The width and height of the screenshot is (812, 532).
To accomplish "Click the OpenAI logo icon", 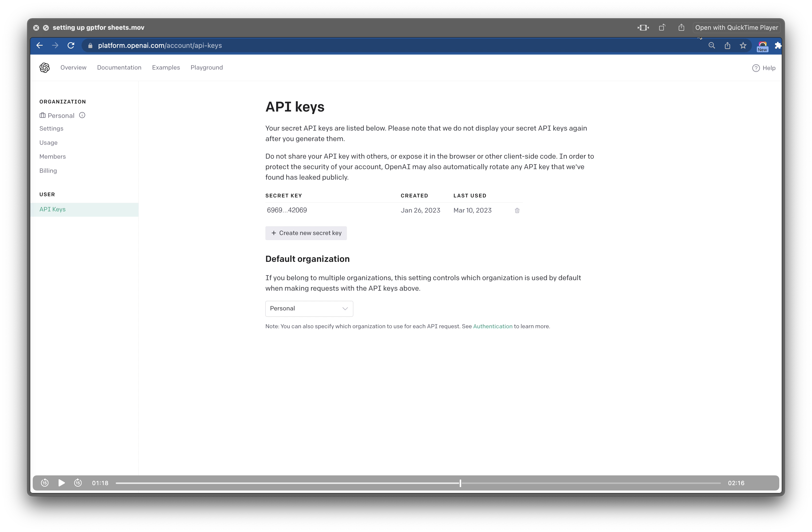I will pyautogui.click(x=44, y=68).
